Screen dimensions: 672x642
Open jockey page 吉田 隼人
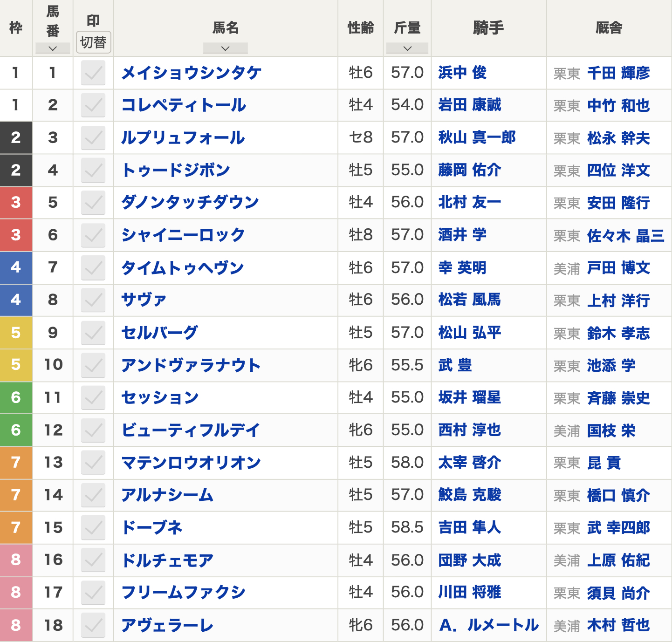pyautogui.click(x=470, y=527)
